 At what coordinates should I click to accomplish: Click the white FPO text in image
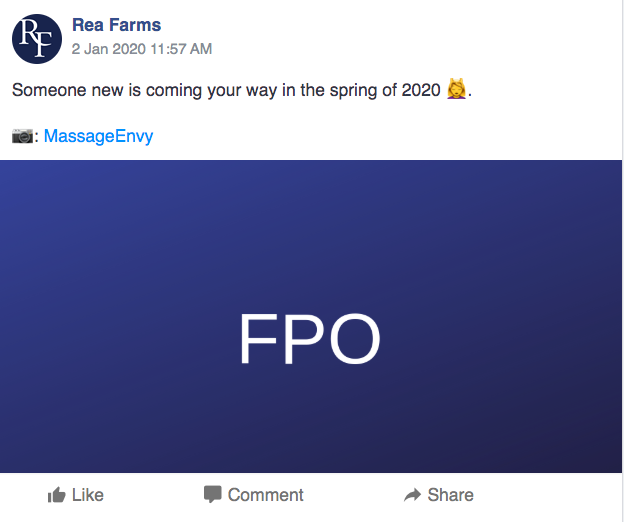coord(309,340)
